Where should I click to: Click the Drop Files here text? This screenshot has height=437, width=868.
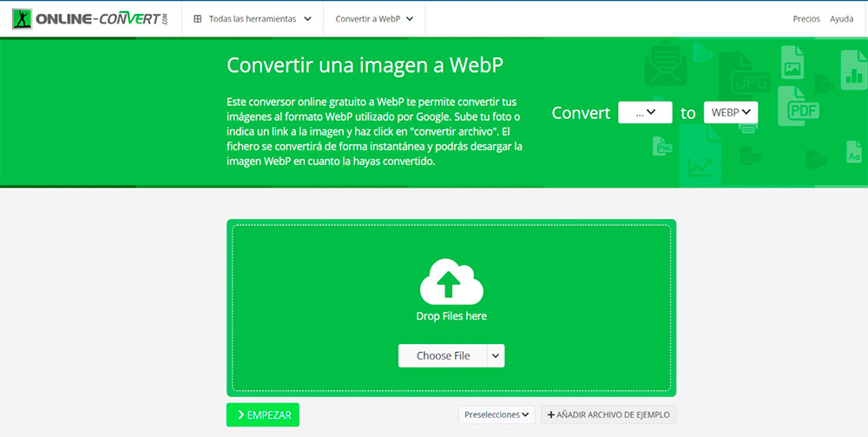click(451, 316)
